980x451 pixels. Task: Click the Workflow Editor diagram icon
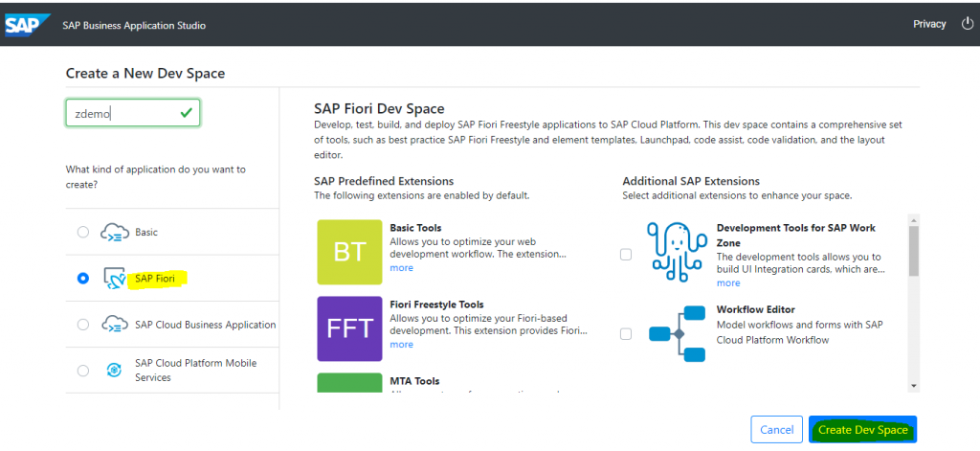tap(677, 334)
